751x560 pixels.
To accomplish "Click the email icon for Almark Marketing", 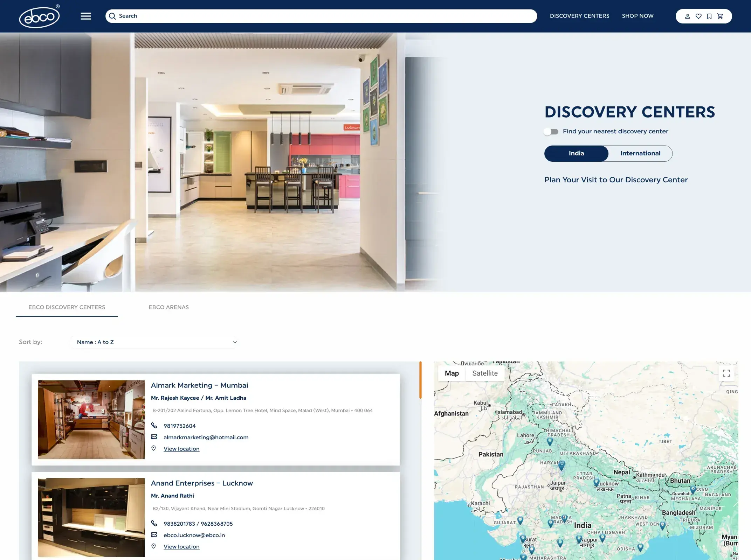I will pyautogui.click(x=154, y=437).
